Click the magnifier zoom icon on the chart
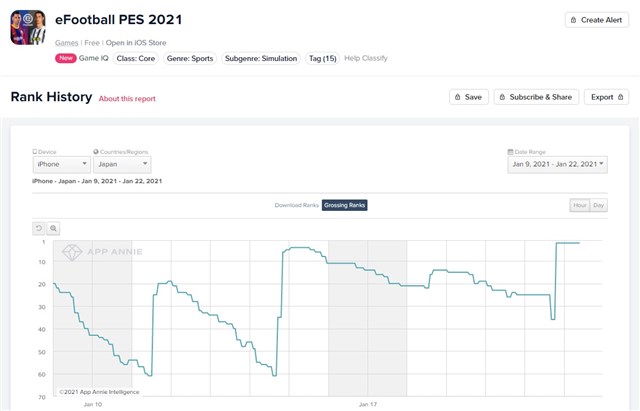 53,229
